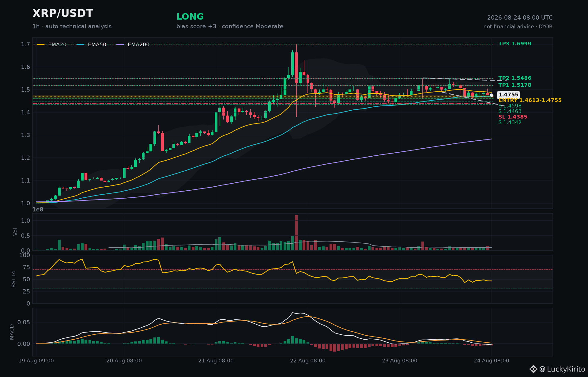
Task: Click the TP3 1.6999 target label
Action: coord(515,44)
